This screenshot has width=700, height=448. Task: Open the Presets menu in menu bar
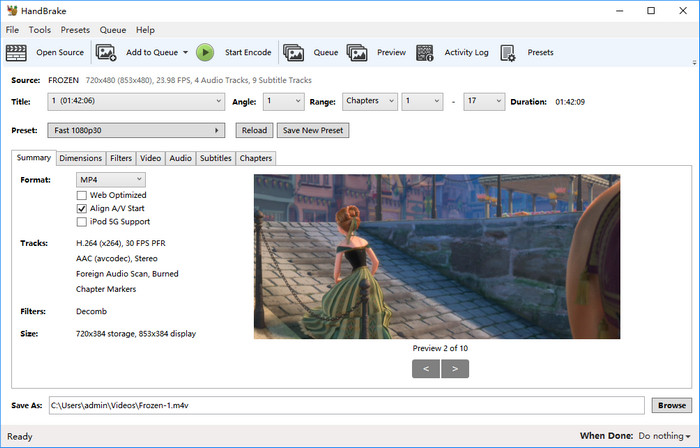coord(75,30)
